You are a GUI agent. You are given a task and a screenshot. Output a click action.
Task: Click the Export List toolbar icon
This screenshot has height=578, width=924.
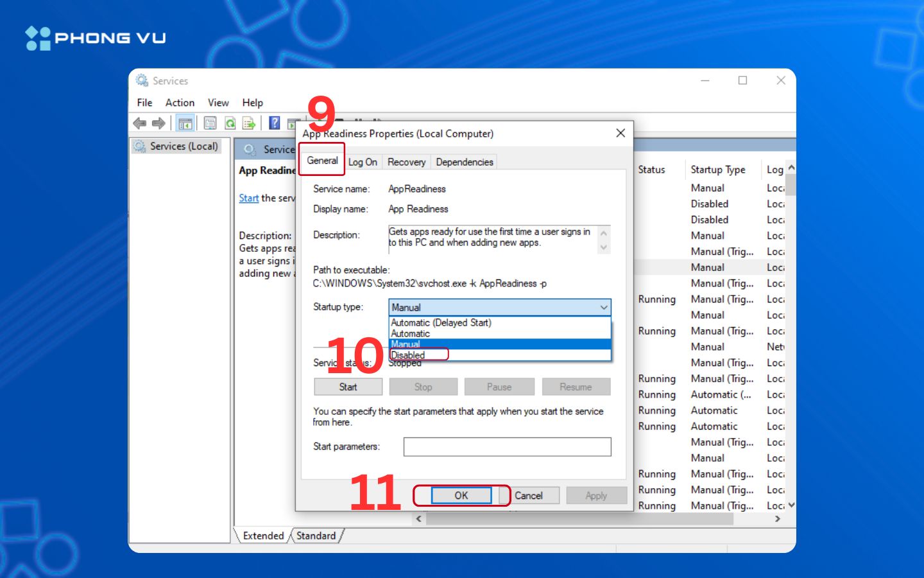pos(249,123)
